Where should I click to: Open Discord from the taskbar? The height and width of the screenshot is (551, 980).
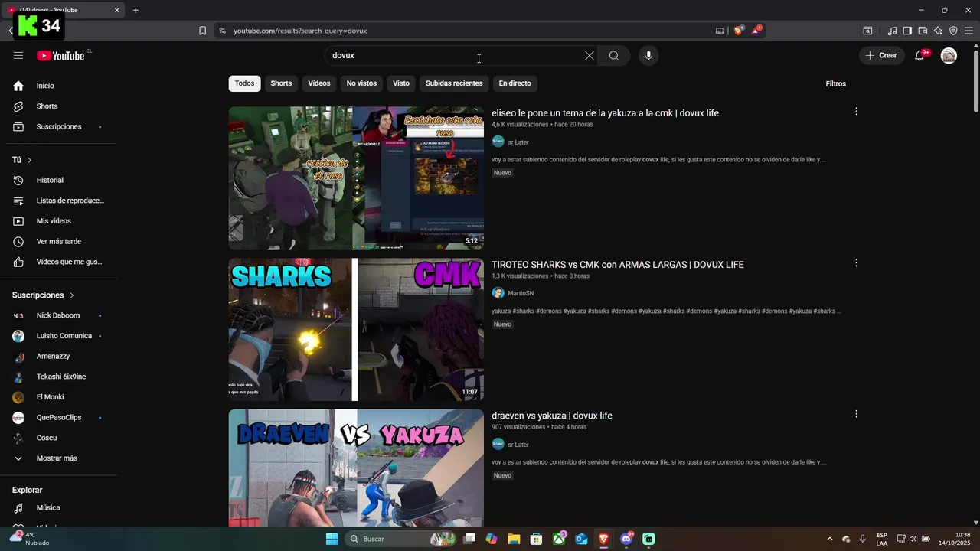tap(626, 539)
